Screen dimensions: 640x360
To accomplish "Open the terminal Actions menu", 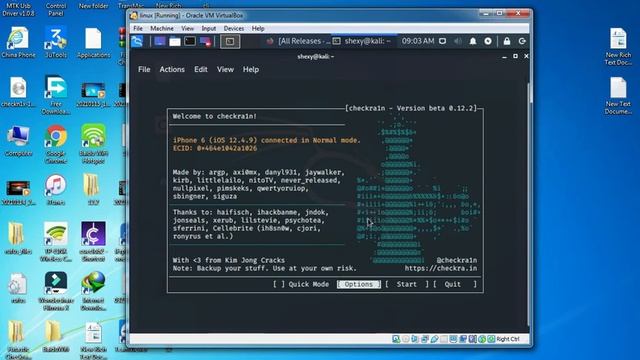I will [x=172, y=69].
